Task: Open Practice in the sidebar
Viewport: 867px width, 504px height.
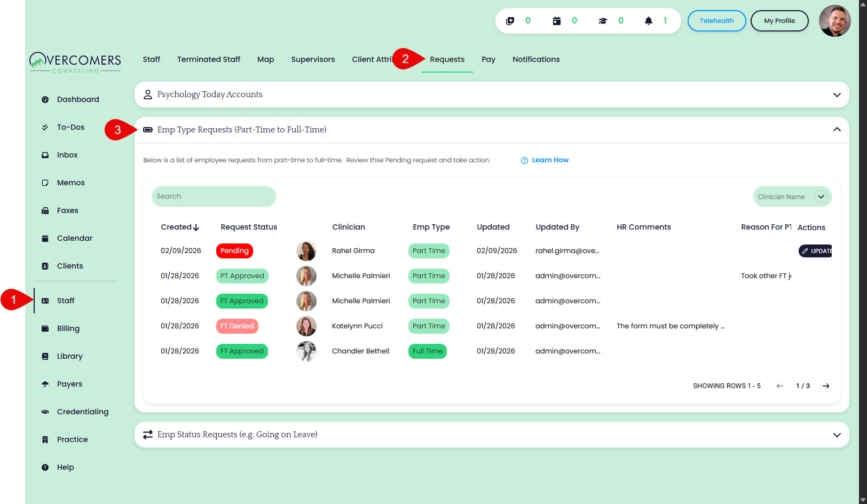Action: [x=72, y=439]
